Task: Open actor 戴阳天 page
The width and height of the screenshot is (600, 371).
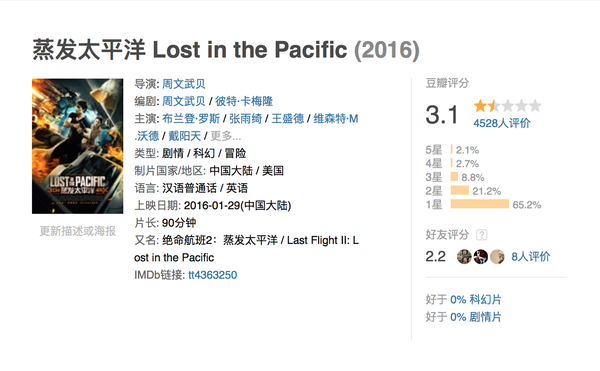Action: (x=184, y=136)
